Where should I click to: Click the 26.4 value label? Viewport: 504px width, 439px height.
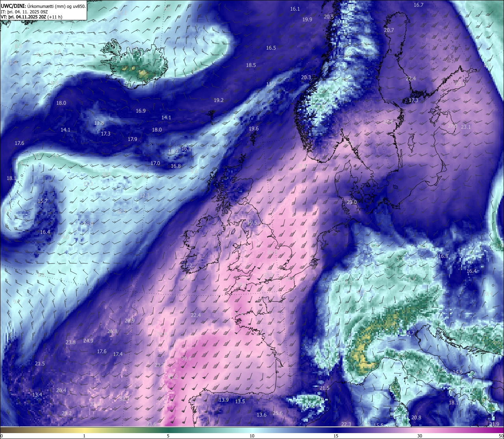[x=61, y=391]
